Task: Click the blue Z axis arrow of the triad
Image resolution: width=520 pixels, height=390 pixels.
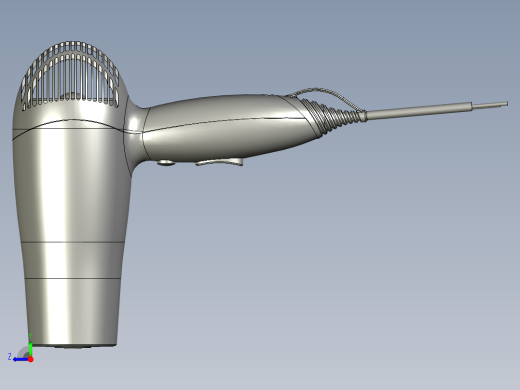Action: (x=20, y=359)
